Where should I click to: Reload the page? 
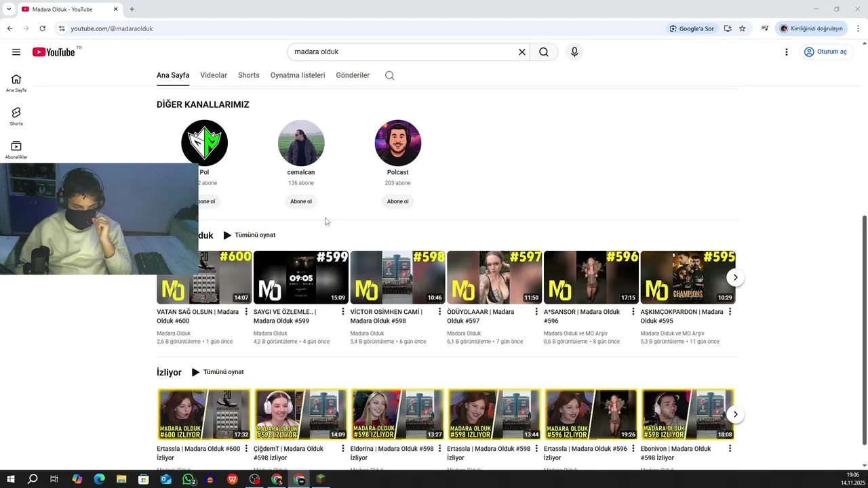[x=43, y=28]
